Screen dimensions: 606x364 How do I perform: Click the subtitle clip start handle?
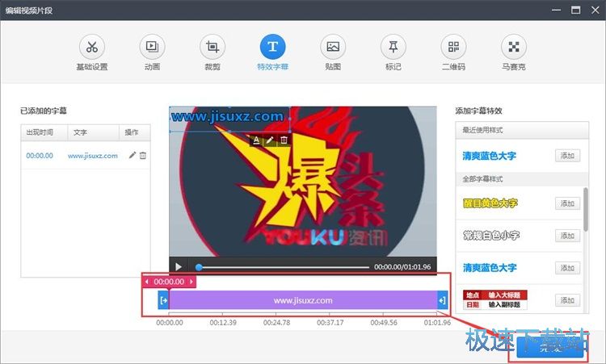[x=163, y=300]
